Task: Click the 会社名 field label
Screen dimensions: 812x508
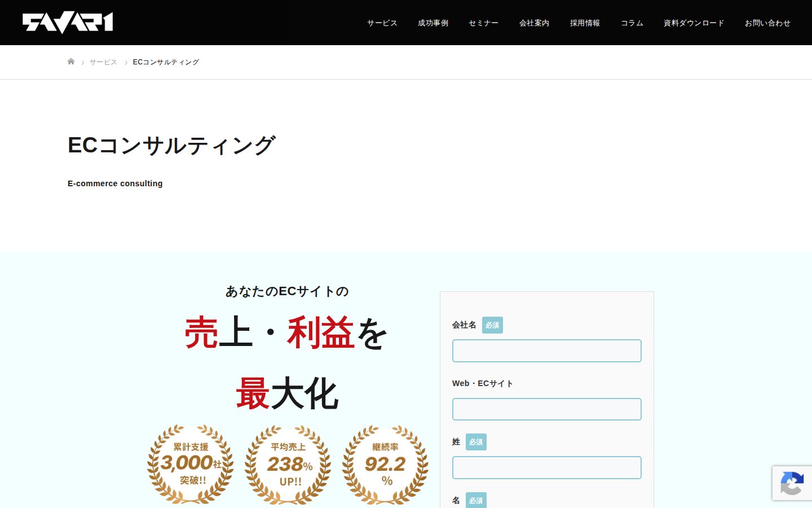Action: pos(464,325)
